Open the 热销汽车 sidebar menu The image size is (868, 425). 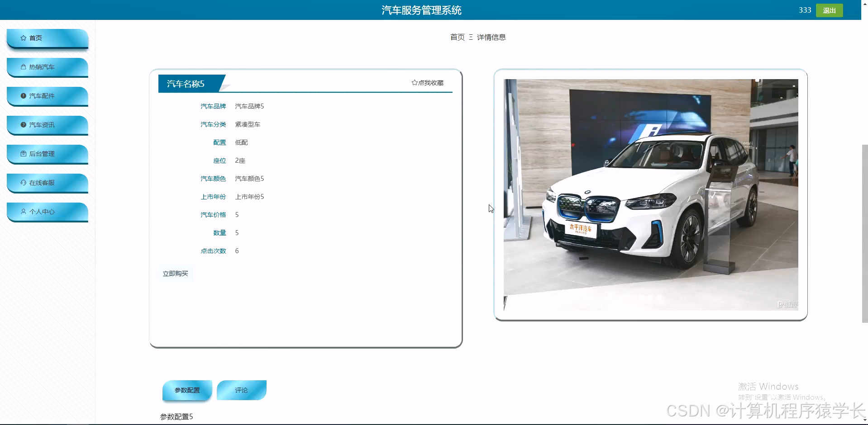click(41, 66)
